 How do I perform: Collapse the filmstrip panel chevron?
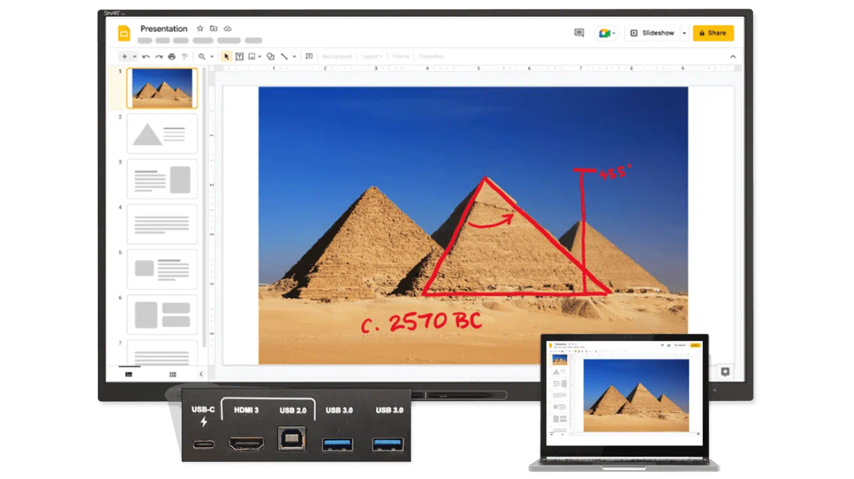pos(201,374)
